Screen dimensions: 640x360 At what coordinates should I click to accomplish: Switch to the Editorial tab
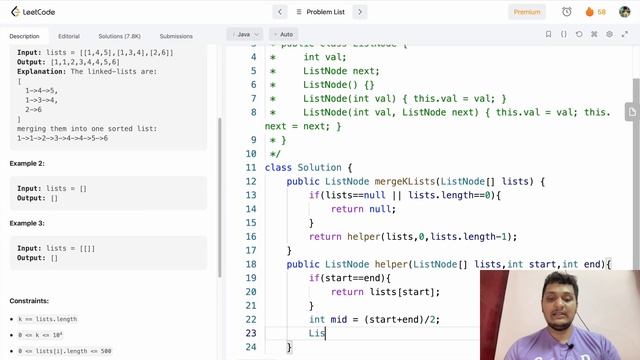(69, 36)
